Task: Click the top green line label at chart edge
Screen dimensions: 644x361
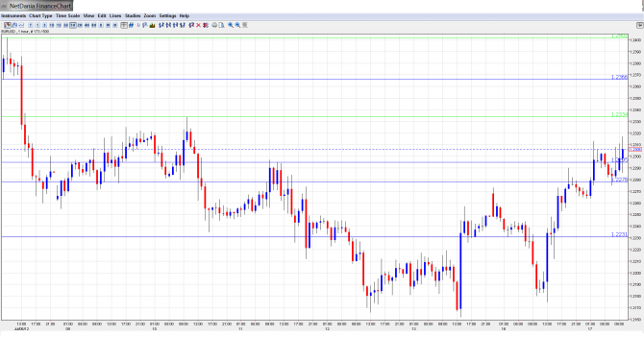Action: (619, 36)
